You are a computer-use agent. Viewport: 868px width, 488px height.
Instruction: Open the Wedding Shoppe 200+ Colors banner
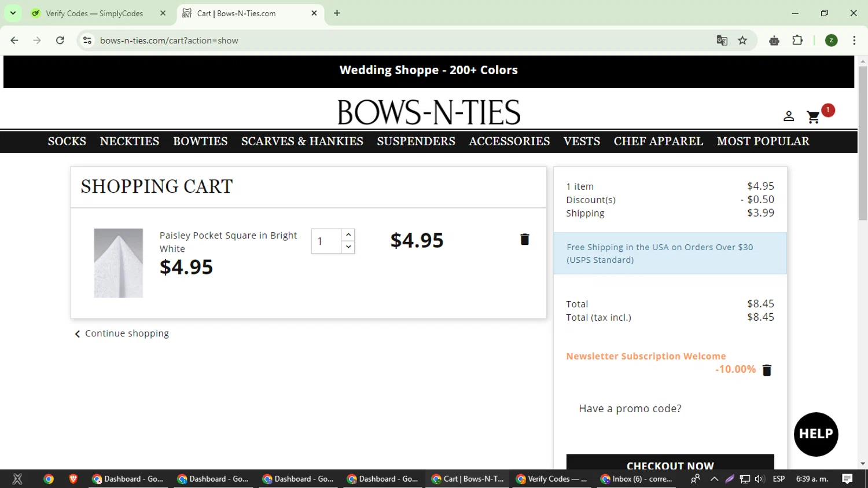tap(429, 70)
